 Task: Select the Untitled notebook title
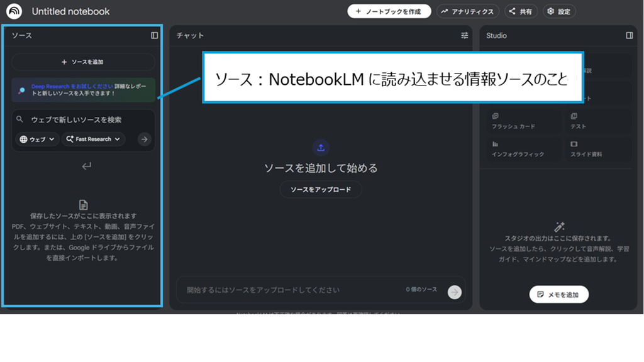(70, 11)
